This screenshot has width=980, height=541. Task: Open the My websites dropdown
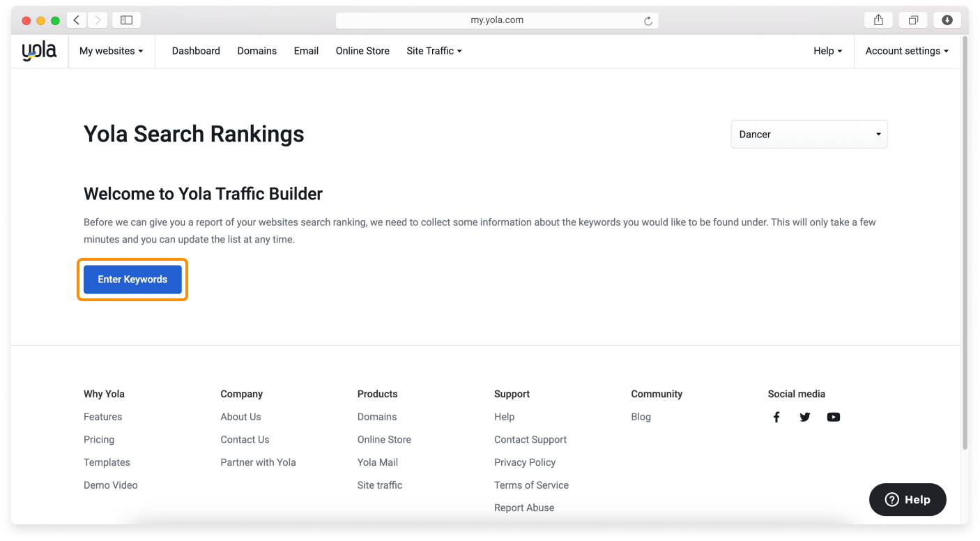(111, 50)
